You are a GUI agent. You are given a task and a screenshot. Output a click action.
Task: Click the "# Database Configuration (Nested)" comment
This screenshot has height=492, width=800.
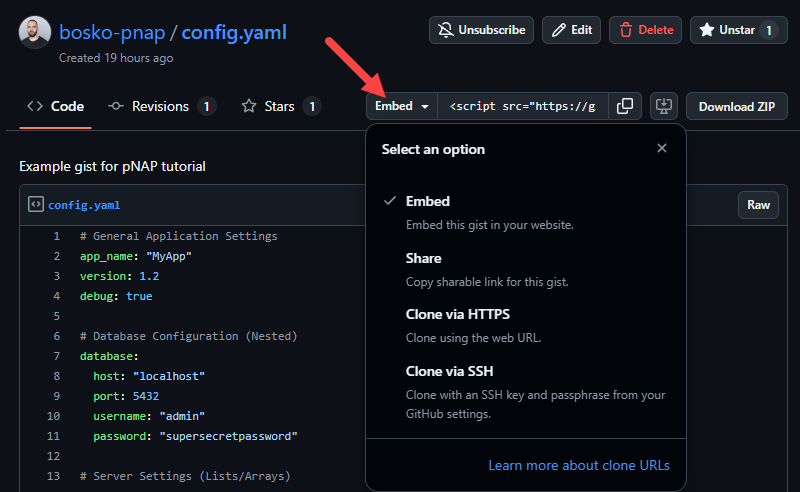(188, 336)
